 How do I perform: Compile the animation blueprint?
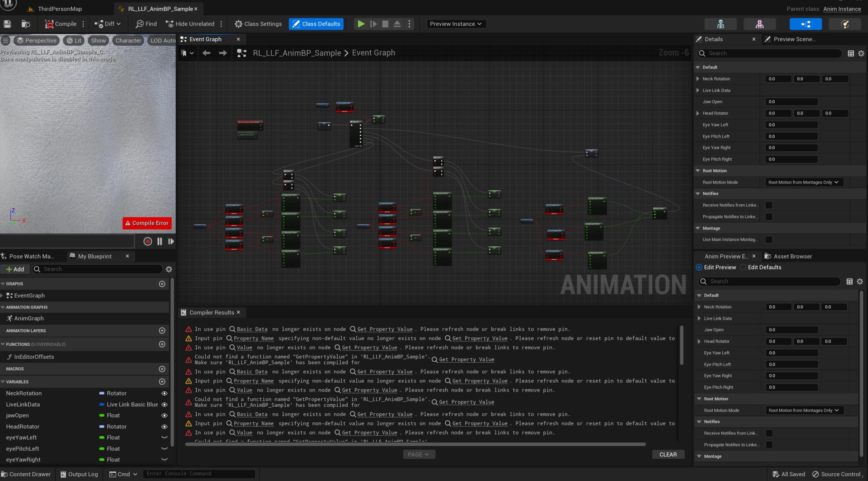[x=61, y=24]
